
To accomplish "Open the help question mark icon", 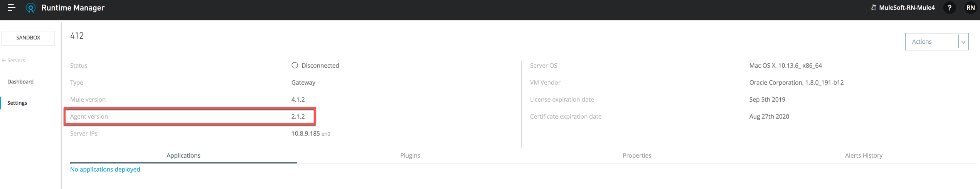I will click(949, 8).
